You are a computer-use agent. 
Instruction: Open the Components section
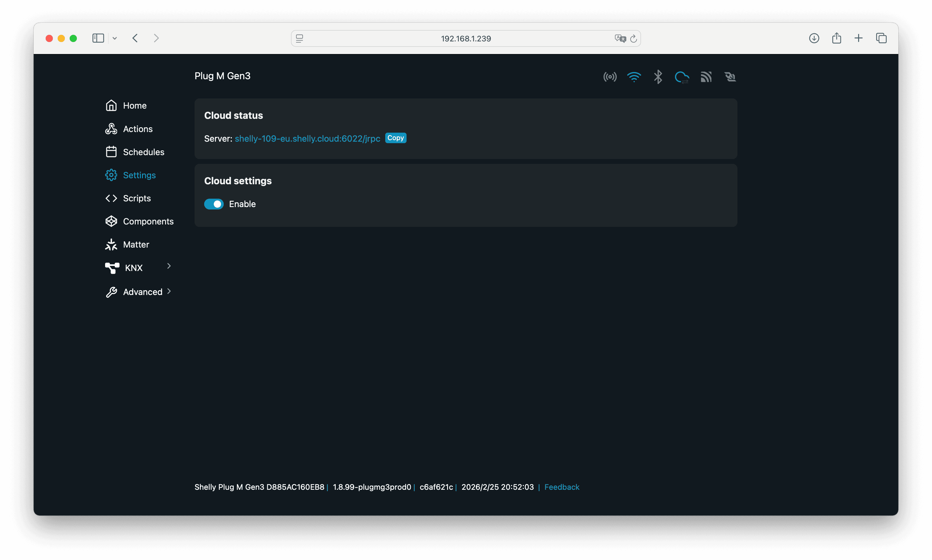(148, 221)
